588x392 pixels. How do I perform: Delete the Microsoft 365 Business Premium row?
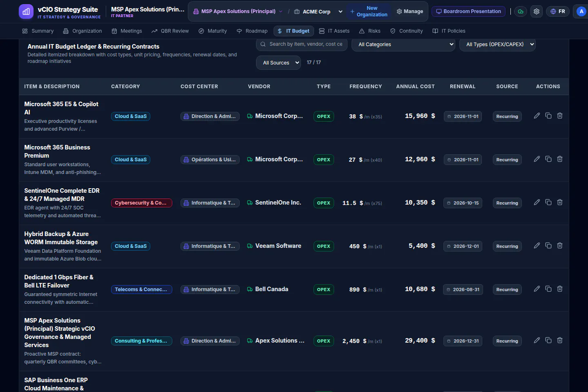coord(560,159)
